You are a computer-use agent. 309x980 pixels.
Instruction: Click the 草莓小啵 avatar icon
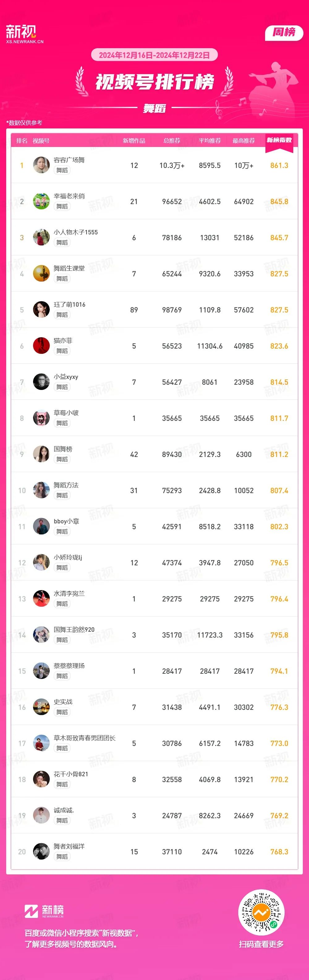[x=41, y=418]
